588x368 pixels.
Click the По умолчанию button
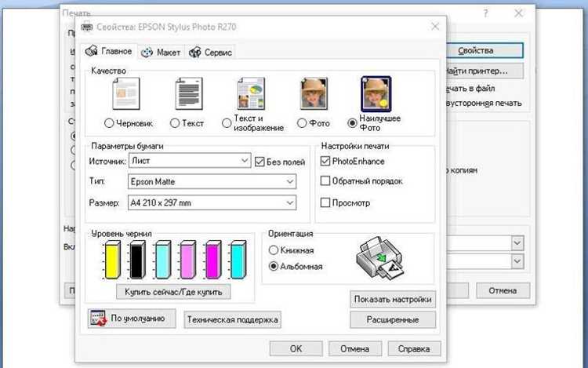click(x=132, y=319)
